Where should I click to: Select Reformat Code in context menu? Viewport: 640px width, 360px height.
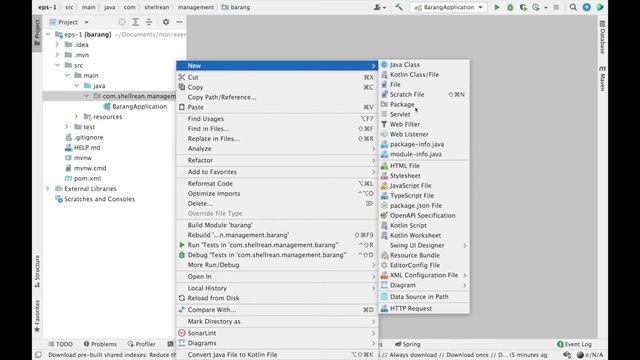click(x=277, y=184)
